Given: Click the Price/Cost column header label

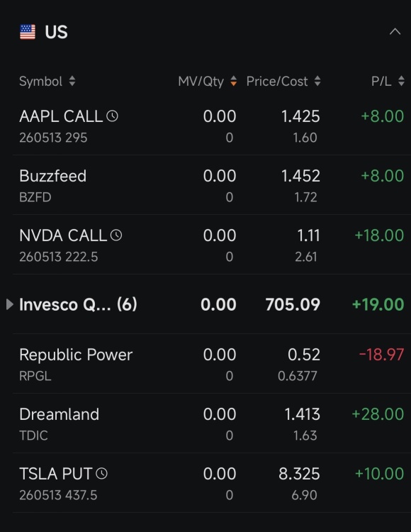Looking at the screenshot, I should (x=277, y=82).
